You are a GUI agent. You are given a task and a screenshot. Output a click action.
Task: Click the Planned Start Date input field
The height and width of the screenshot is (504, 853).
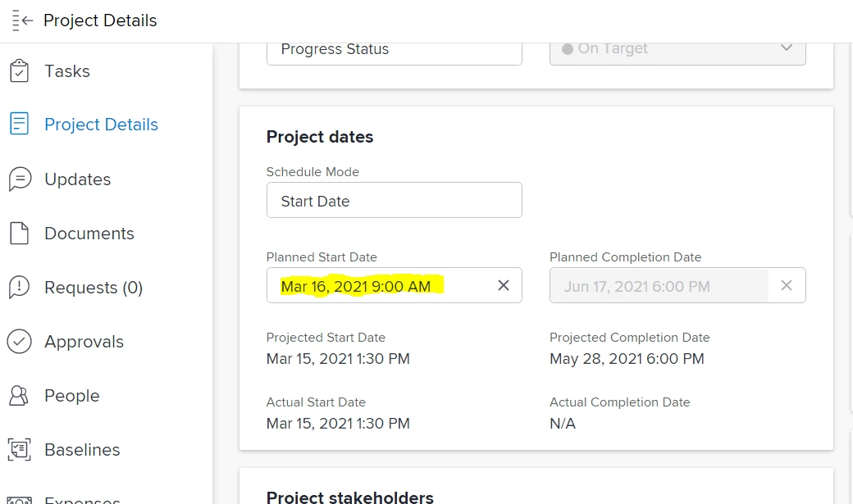point(377,285)
